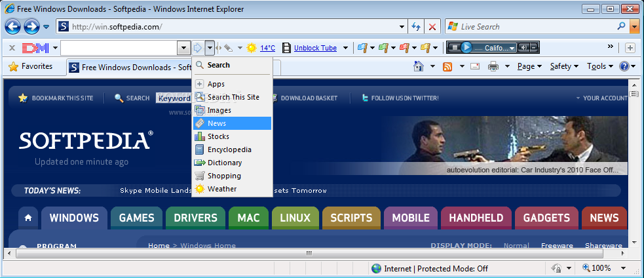Click the orange RSS feeds icon
This screenshot has height=278, width=644.
point(447,66)
